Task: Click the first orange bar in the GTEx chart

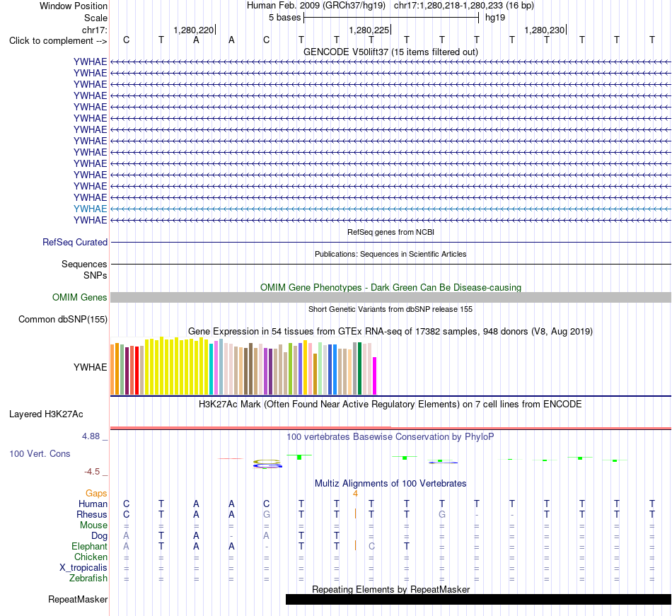Action: pos(112,369)
